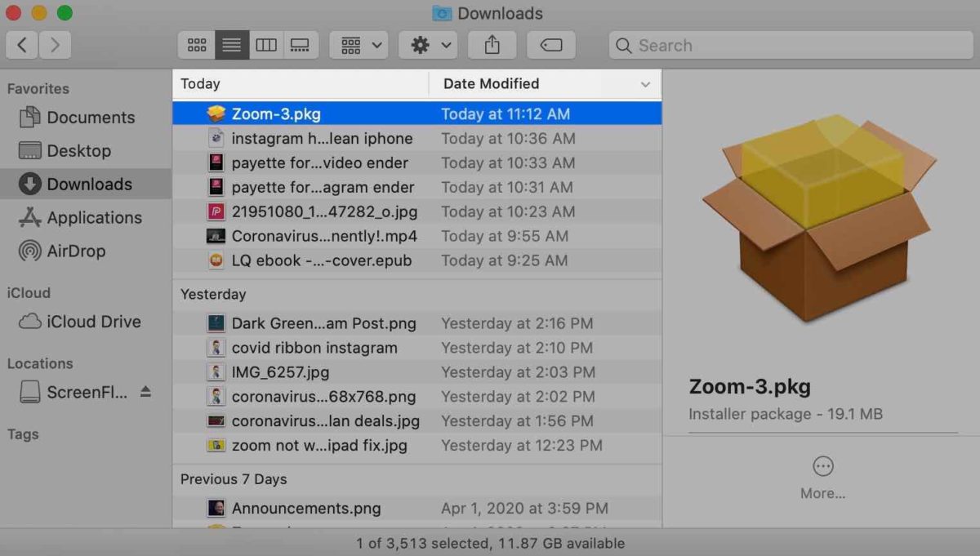Select the payette for...agram ender file name
980x556 pixels.
coord(323,188)
